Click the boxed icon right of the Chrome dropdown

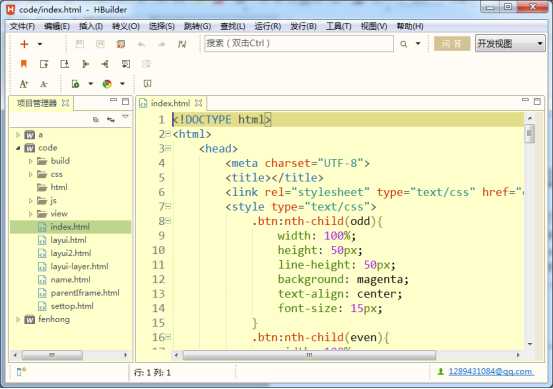pos(147,84)
